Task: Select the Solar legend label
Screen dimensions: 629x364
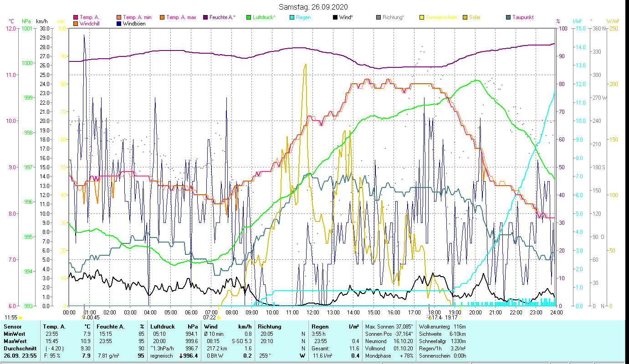Action: 475,17
